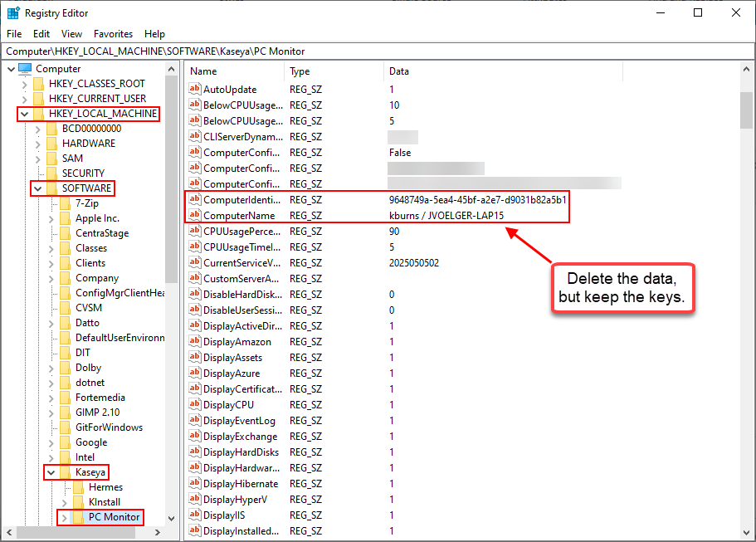This screenshot has width=756, height=542.
Task: Sort values by the Data column header
Action: [504, 71]
